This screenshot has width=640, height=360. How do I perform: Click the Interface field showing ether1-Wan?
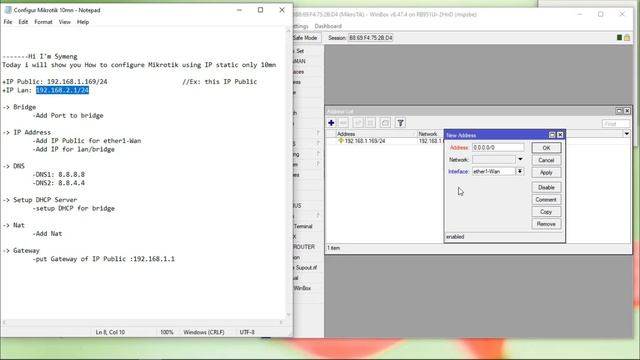494,171
